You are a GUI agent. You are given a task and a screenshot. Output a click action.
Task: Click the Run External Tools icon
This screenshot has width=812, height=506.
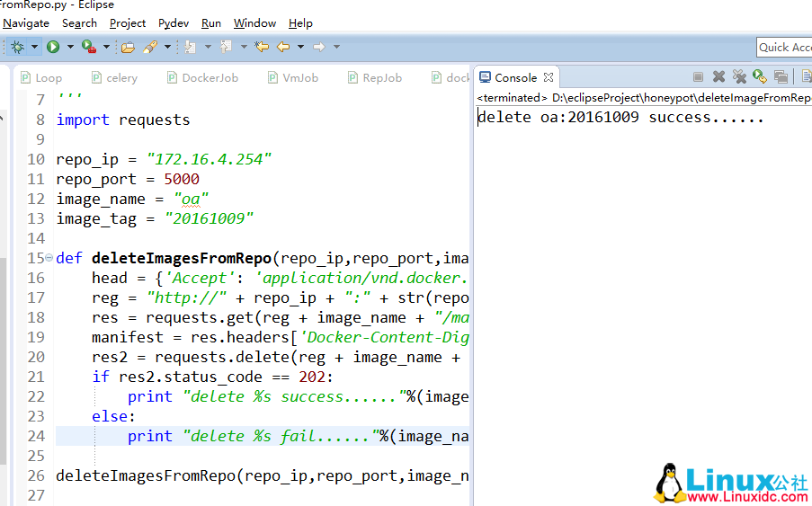(88, 47)
